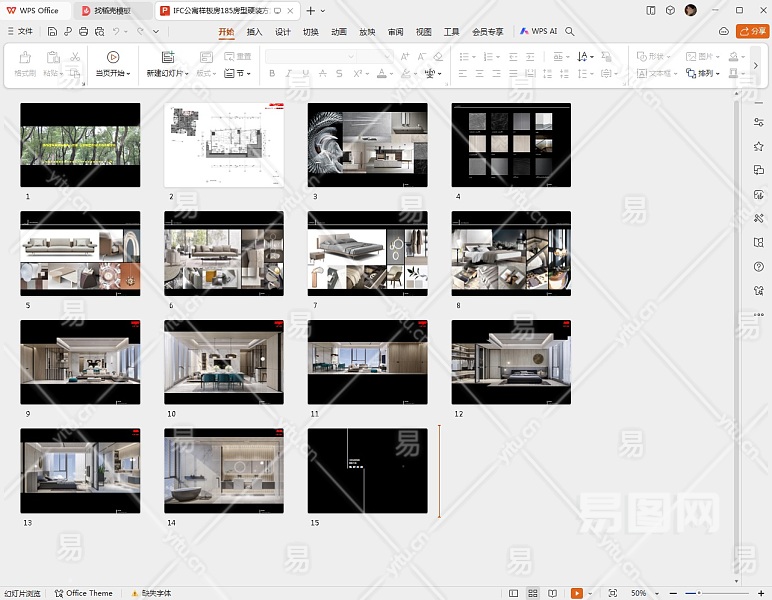Open the 设计 ribbon tab
This screenshot has width=772, height=600.
[283, 32]
